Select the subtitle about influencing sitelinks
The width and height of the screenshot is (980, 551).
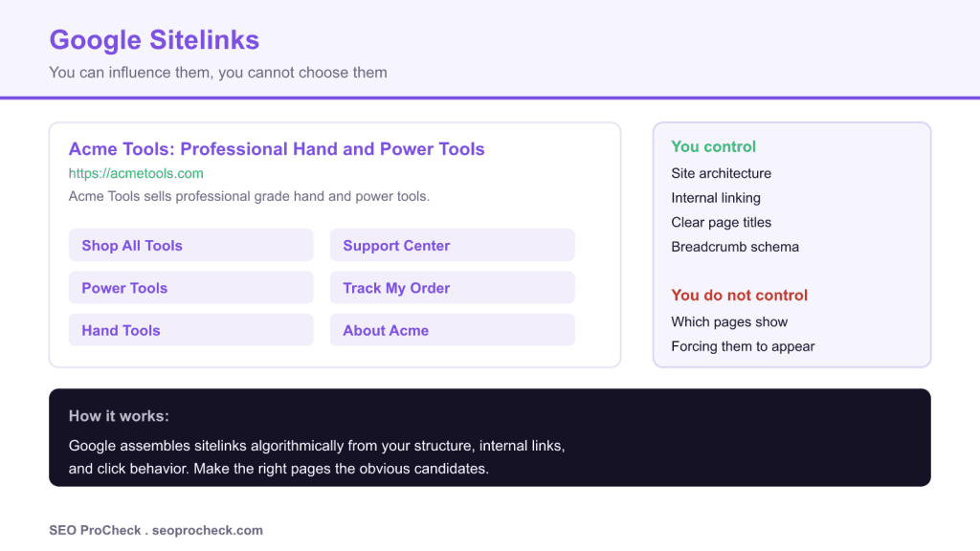(218, 73)
